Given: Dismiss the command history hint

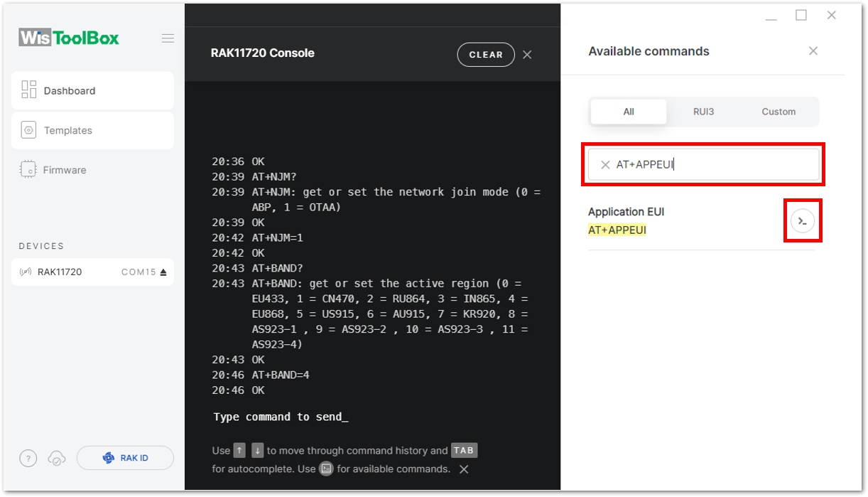Looking at the screenshot, I should tap(464, 469).
